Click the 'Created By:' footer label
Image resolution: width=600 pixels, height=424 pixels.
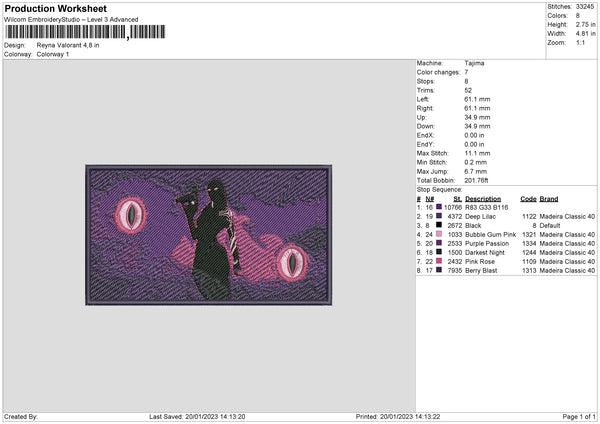click(x=21, y=417)
